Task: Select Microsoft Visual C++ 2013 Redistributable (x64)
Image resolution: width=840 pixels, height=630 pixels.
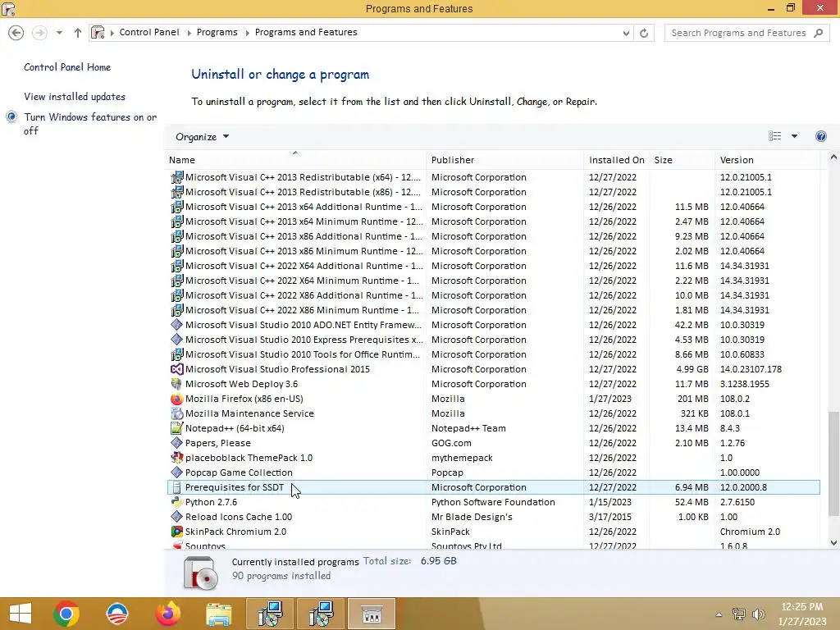Action: [493, 177]
